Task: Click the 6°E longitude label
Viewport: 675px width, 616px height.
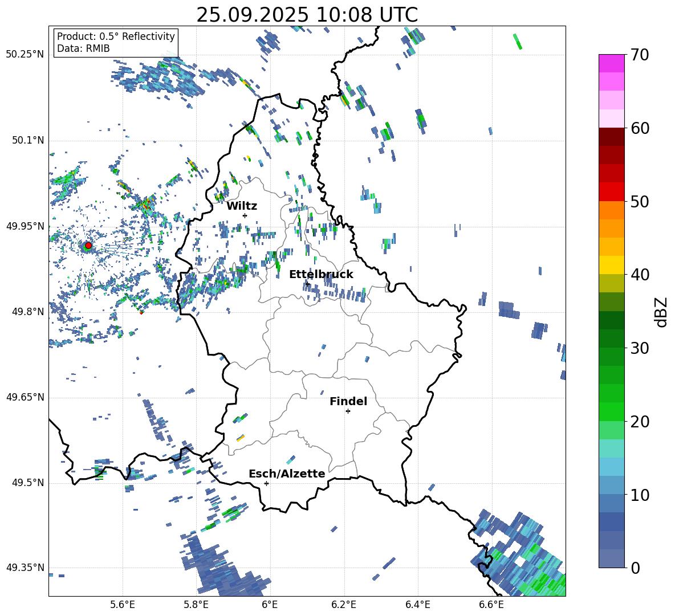Action: [x=270, y=605]
